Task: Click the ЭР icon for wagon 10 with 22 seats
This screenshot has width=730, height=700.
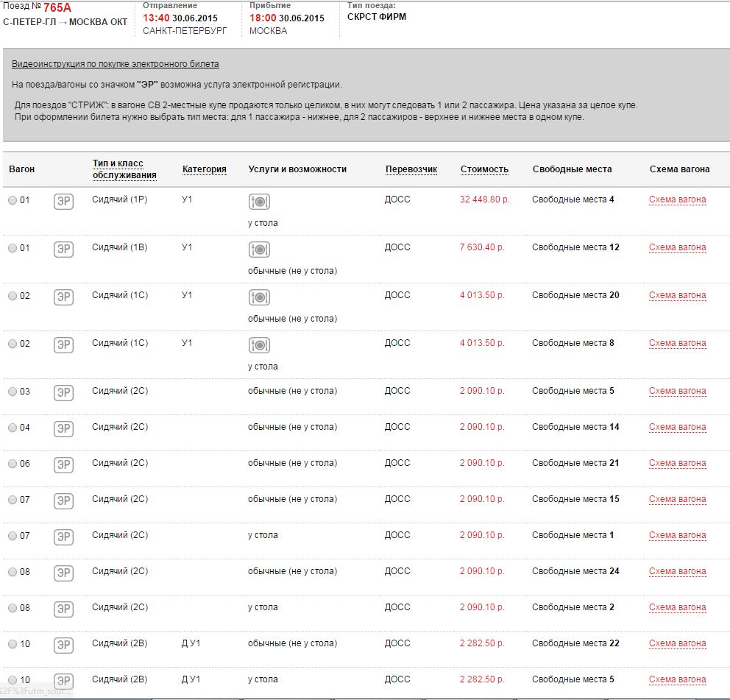Action: tap(64, 646)
